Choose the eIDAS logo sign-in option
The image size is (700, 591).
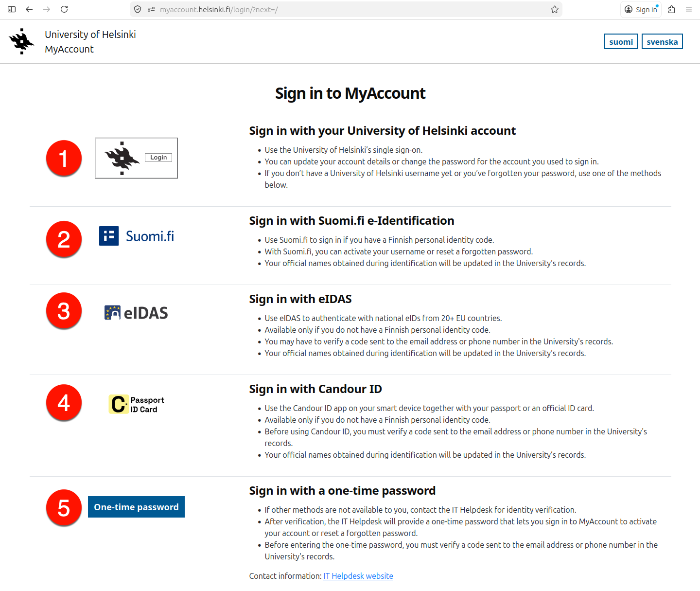coord(136,313)
